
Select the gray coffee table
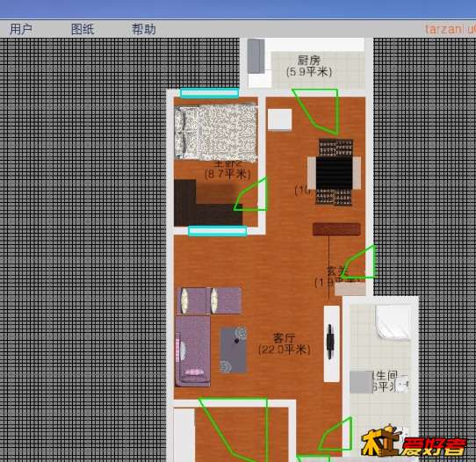(233, 350)
